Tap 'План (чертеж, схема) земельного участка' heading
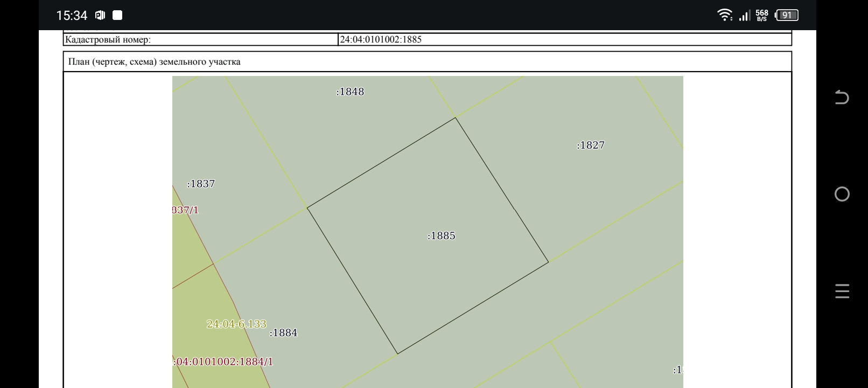Image resolution: width=868 pixels, height=388 pixels. pyautogui.click(x=155, y=61)
